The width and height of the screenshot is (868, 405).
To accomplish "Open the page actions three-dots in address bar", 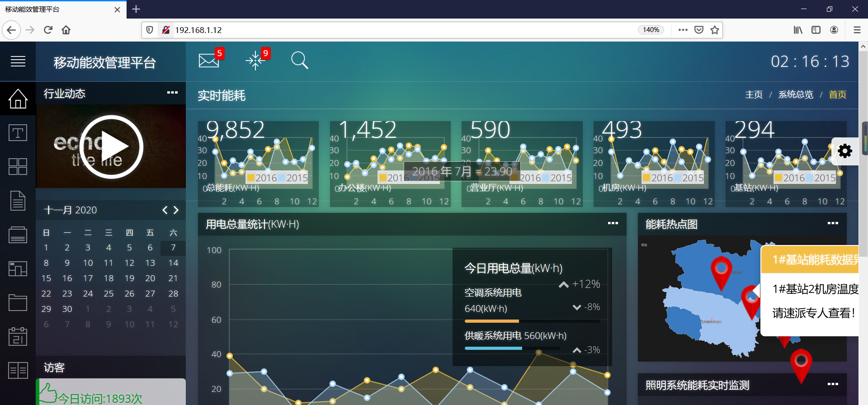I will 683,30.
